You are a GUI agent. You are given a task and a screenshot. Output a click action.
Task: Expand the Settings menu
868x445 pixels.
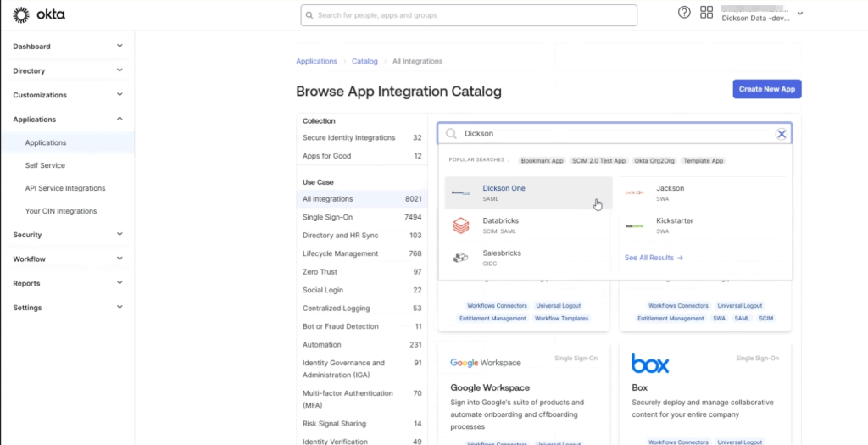120,307
